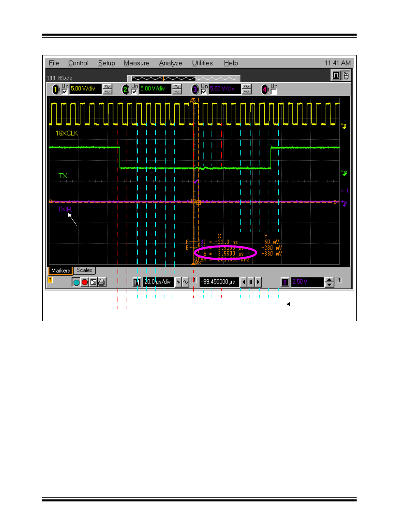
Task: Increase trigger level with up arrow stepper
Action: pos(330,280)
